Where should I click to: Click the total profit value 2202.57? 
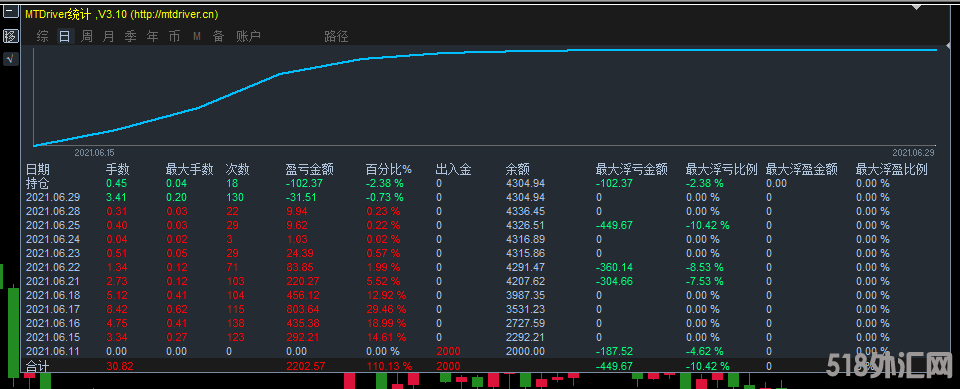(307, 366)
